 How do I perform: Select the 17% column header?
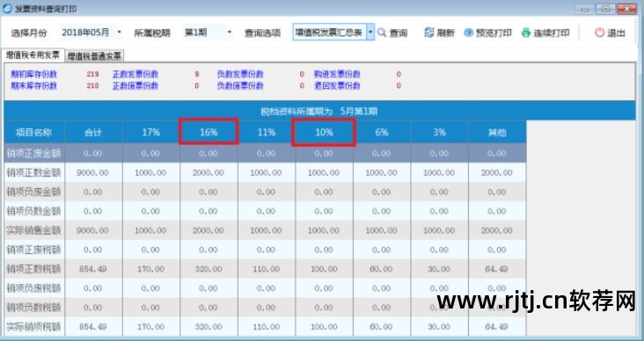click(x=150, y=133)
